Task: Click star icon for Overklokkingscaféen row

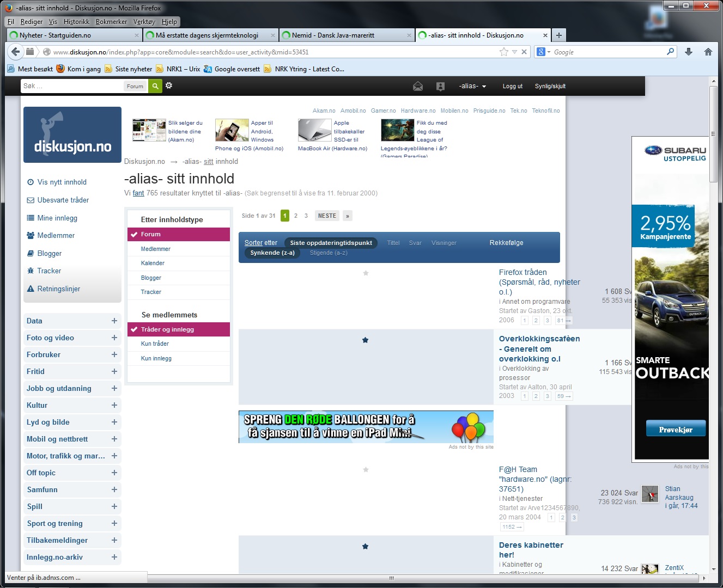Action: point(365,340)
